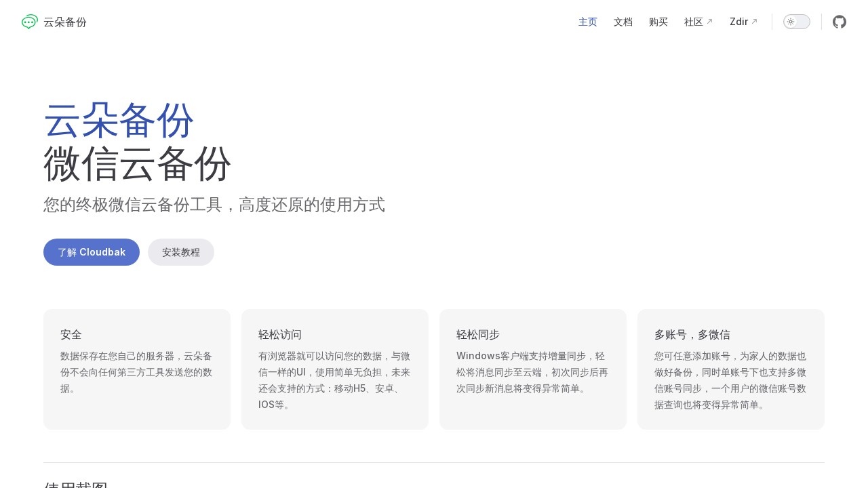Click the 安全 feature card
868x488 pixels.
pyautogui.click(x=137, y=369)
